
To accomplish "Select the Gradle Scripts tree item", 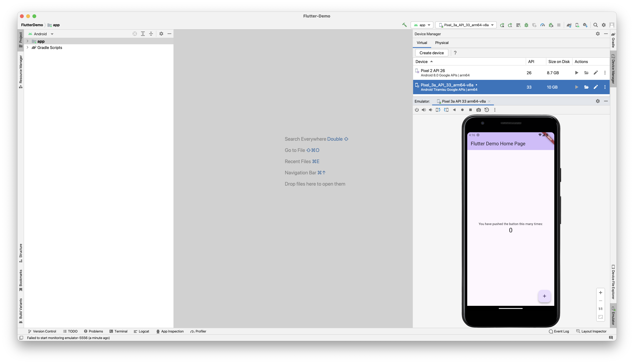I will coord(49,48).
